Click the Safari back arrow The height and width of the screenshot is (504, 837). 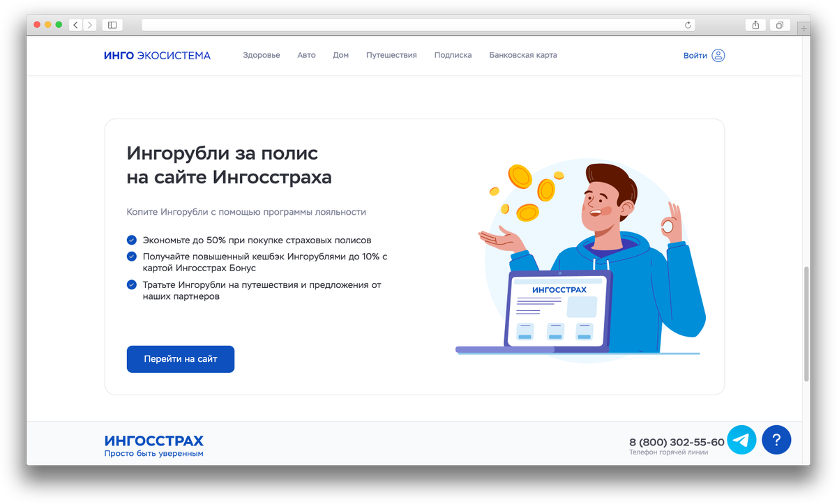click(75, 25)
